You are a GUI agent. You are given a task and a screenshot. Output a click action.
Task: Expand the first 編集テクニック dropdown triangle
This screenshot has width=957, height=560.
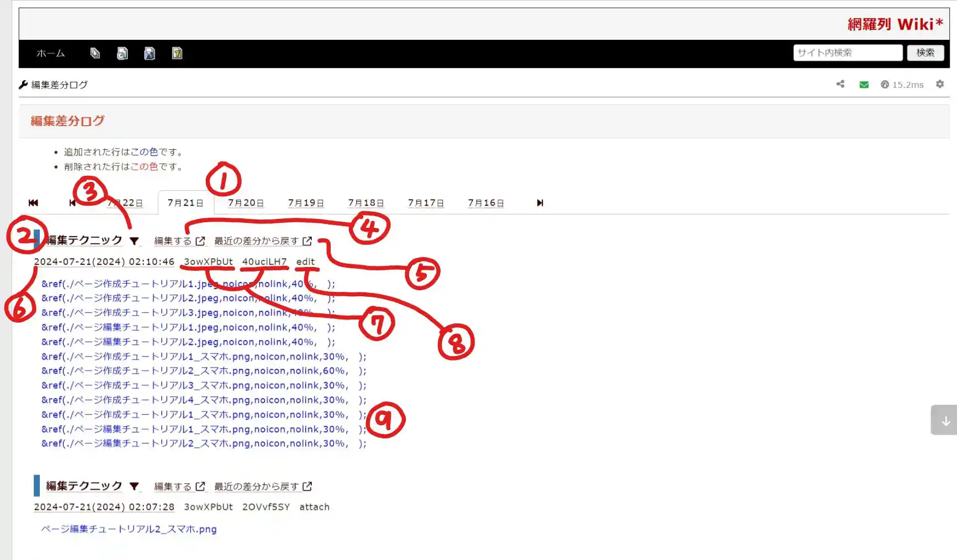click(x=134, y=241)
